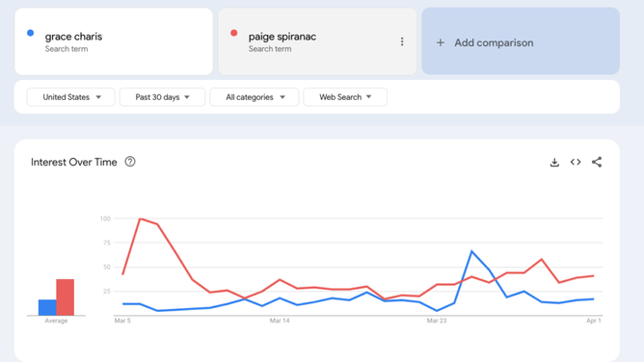Click the red line peak at 100

[x=140, y=219]
